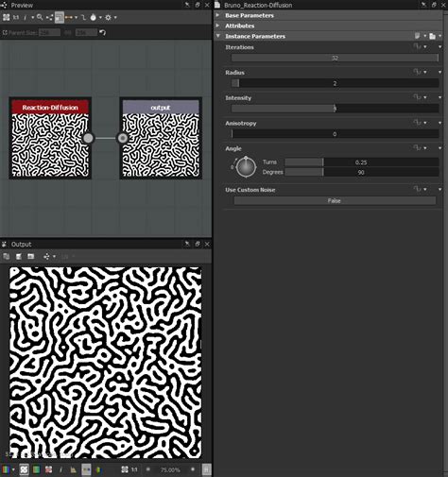Click the RGB channels icon at bottom left
This screenshot has height=477, width=448.
(x=6, y=469)
